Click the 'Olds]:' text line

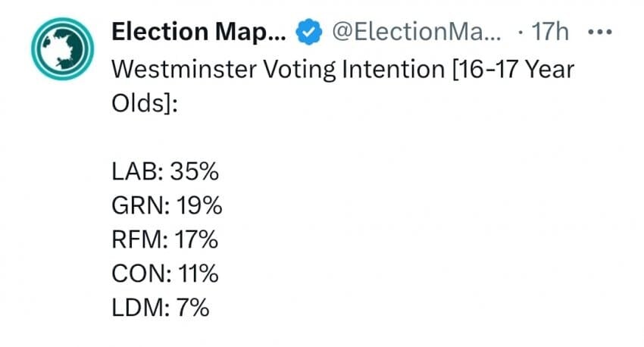tap(145, 103)
